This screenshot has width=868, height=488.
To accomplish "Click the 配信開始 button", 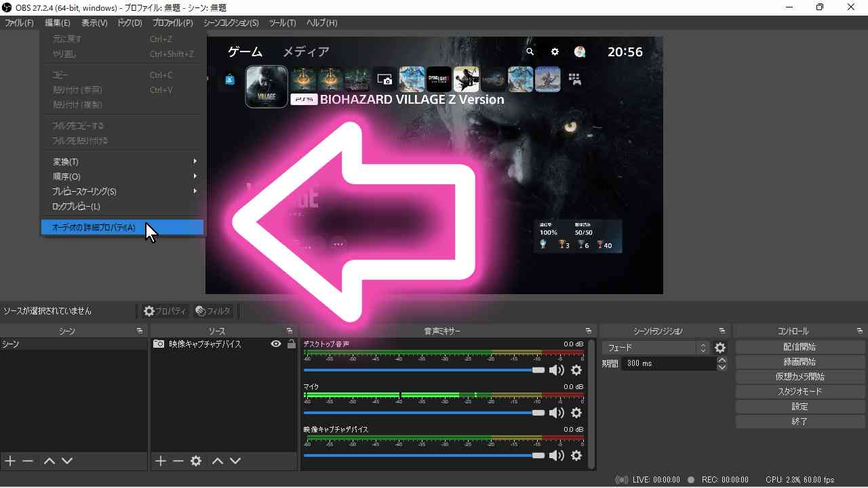I will [x=800, y=347].
